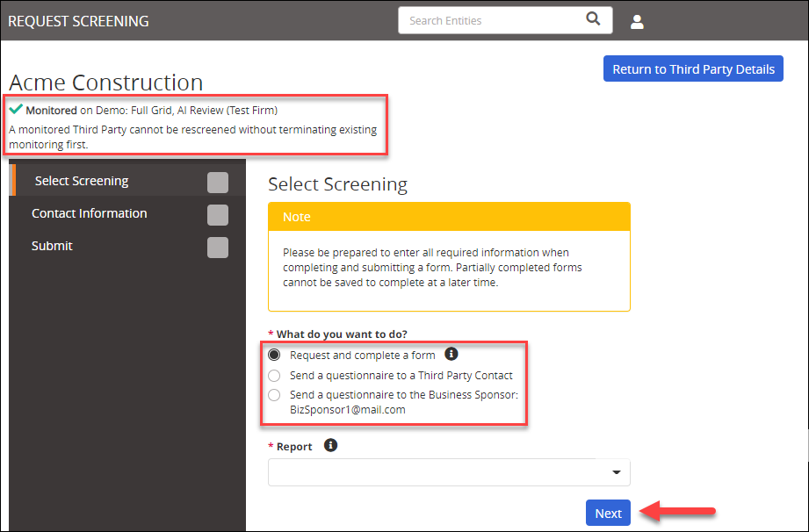Screen dimensions: 809x532
Task: Switch to the Contact Information step
Action: [x=90, y=213]
